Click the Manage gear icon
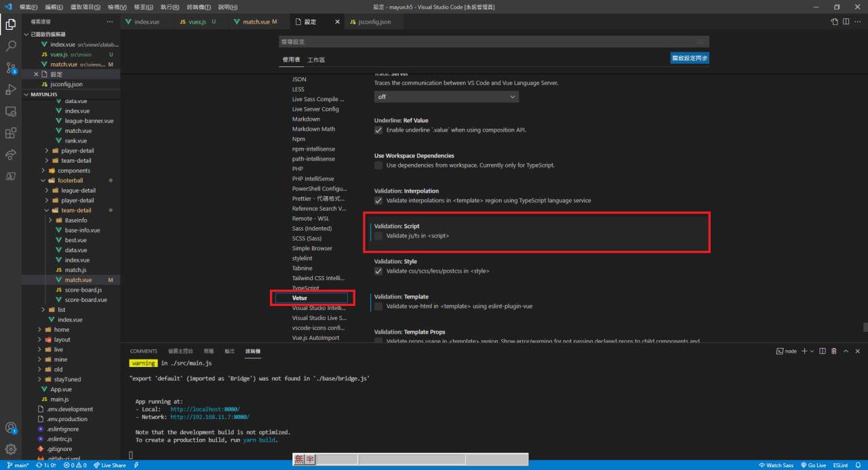 [x=11, y=449]
